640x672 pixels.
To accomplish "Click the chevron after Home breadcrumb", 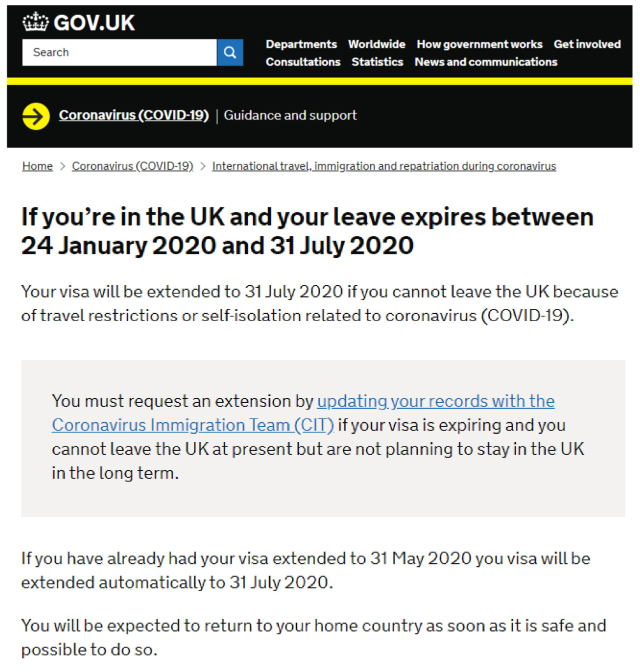I will [x=62, y=166].
